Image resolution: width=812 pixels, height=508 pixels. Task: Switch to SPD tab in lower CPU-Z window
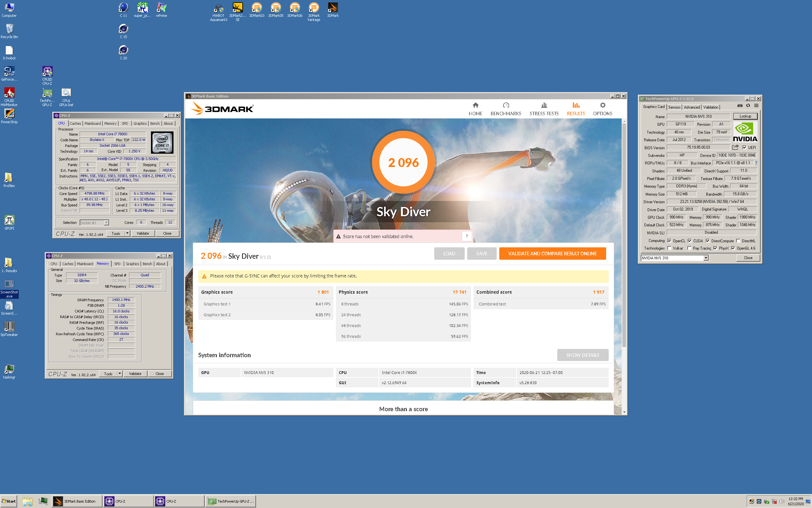[117, 264]
